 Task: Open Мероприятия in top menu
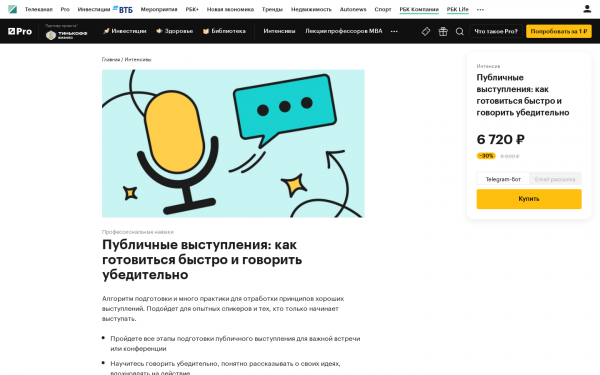159,9
